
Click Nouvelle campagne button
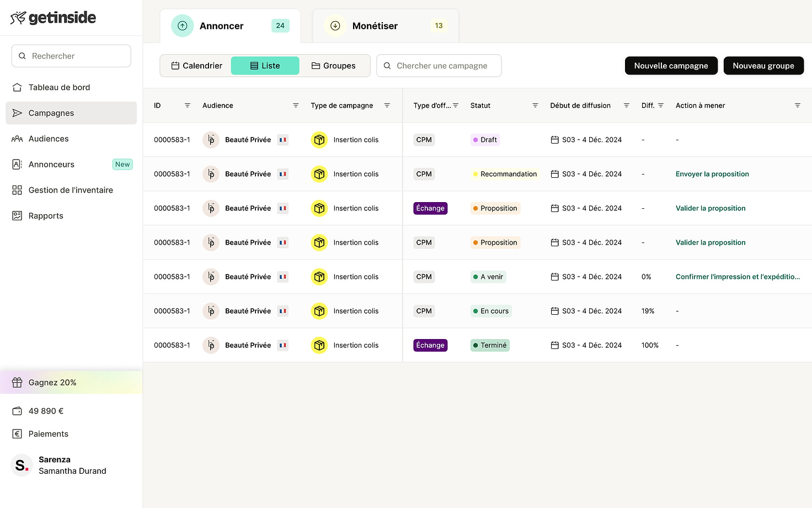(x=671, y=66)
